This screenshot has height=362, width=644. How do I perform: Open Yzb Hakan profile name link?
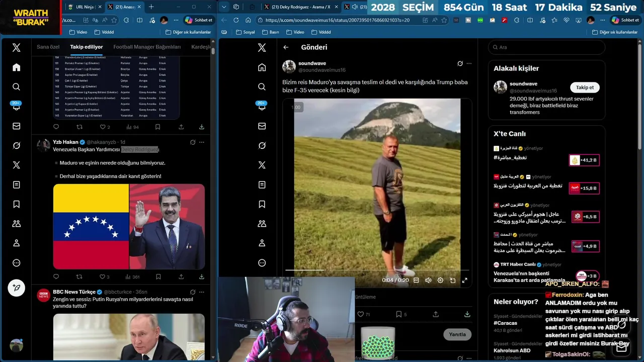tap(65, 142)
